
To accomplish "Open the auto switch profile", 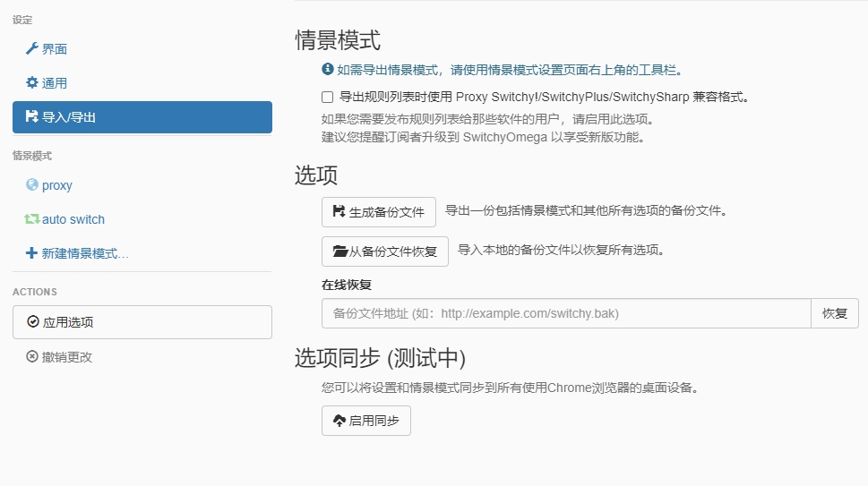I will tap(73, 219).
